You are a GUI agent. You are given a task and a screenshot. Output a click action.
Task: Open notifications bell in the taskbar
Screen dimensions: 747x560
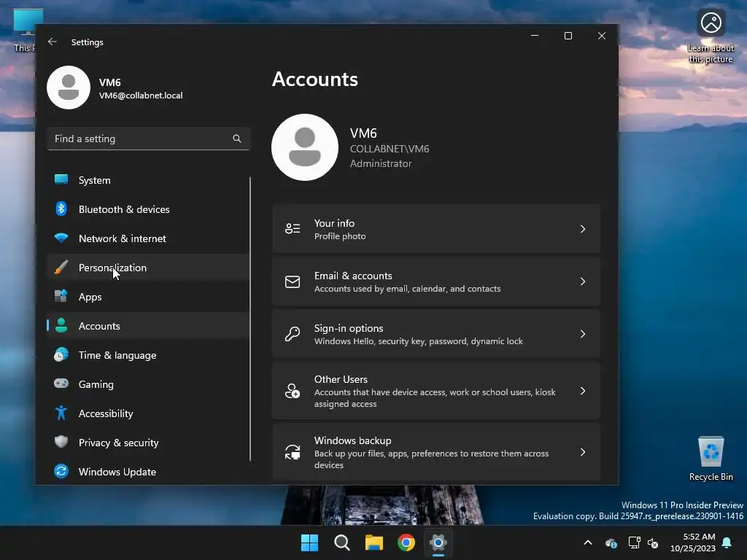tap(727, 542)
